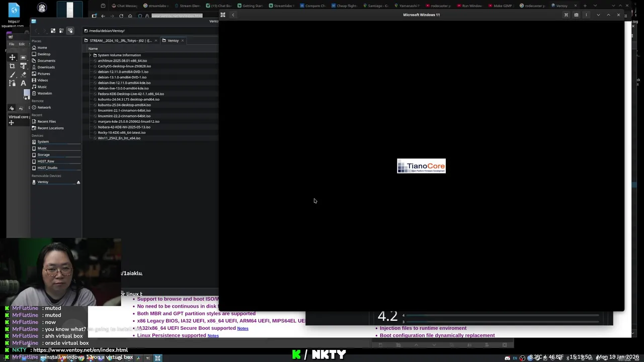Click the keyboard shortcut icon in VM titlebar

(576, 15)
